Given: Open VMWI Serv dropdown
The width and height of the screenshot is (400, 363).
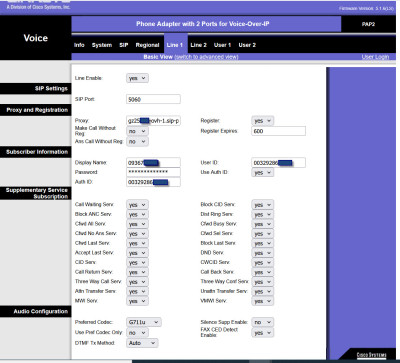Looking at the screenshot, I should [263, 301].
